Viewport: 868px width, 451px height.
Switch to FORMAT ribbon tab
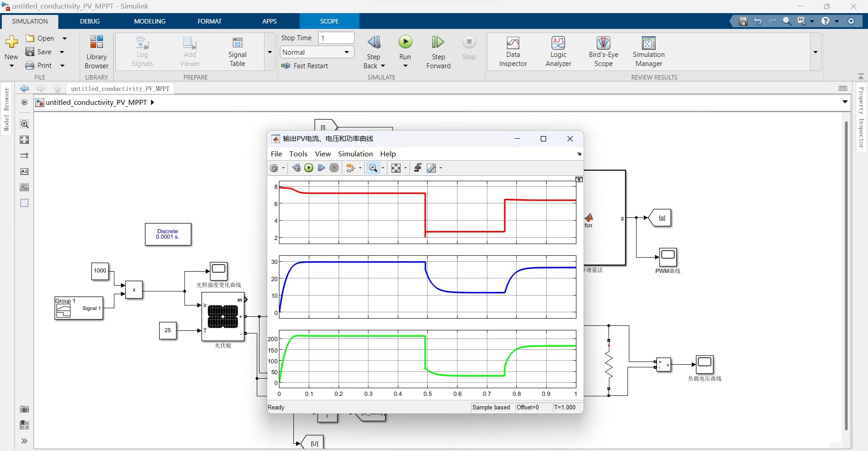209,21
